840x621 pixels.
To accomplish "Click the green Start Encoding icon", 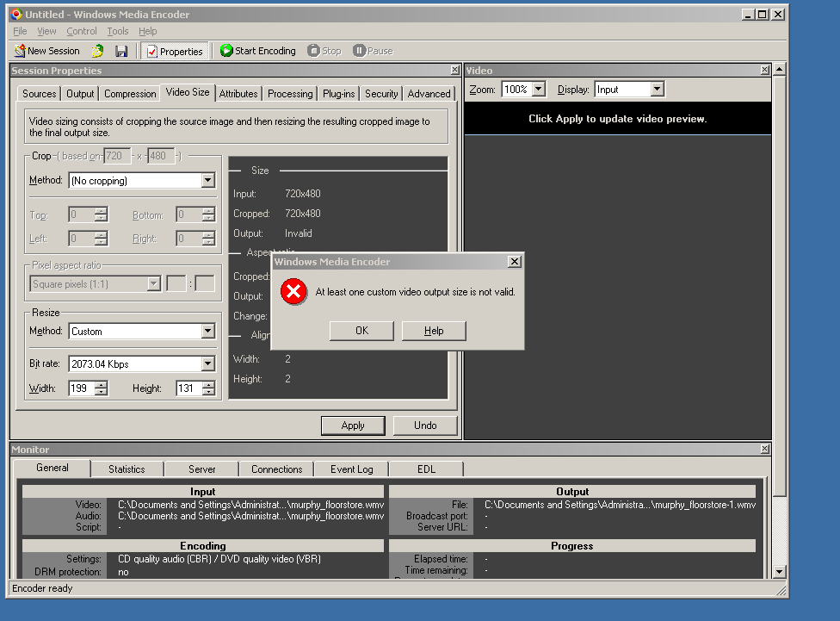I will 226,51.
